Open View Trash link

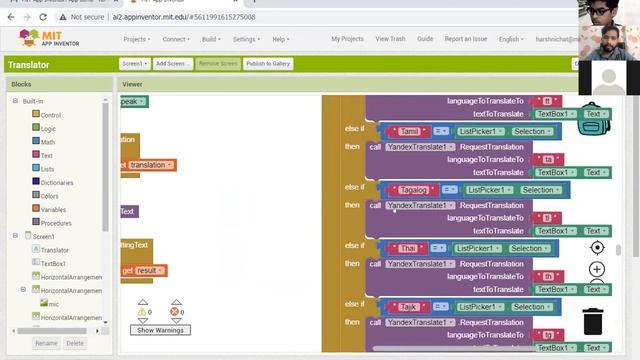390,39
